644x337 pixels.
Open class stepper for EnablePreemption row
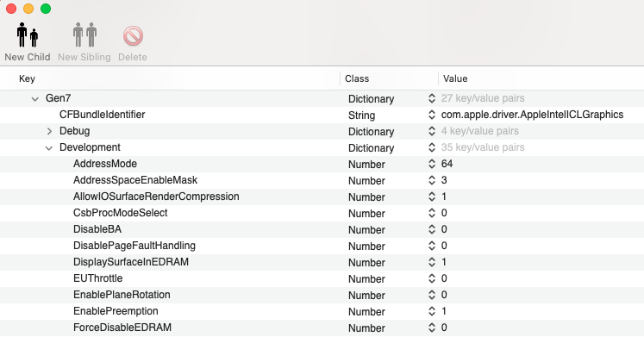[x=432, y=311]
